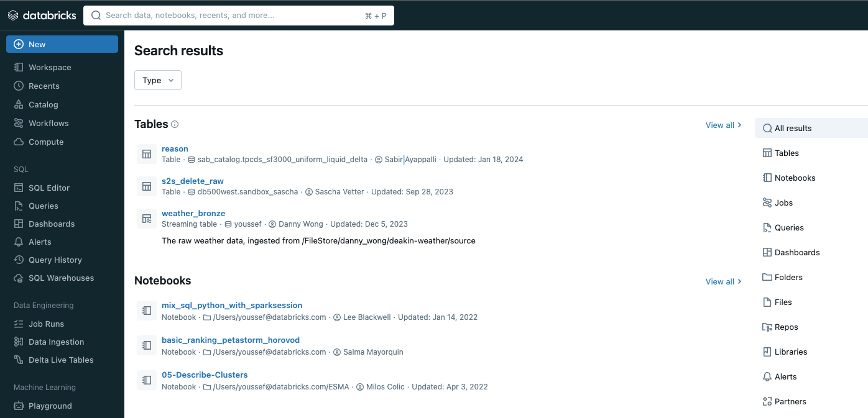Click the SQL Warehouses icon
The height and width of the screenshot is (418, 868).
[19, 278]
